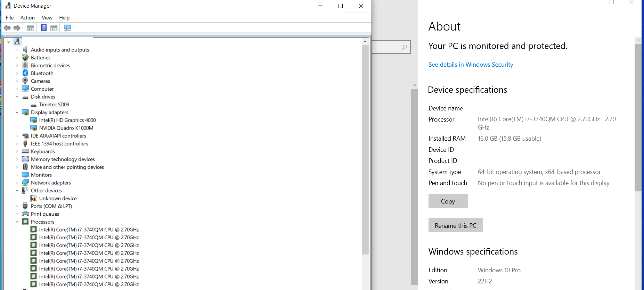
Task: Collapse the Disk drives node
Action: 17,97
